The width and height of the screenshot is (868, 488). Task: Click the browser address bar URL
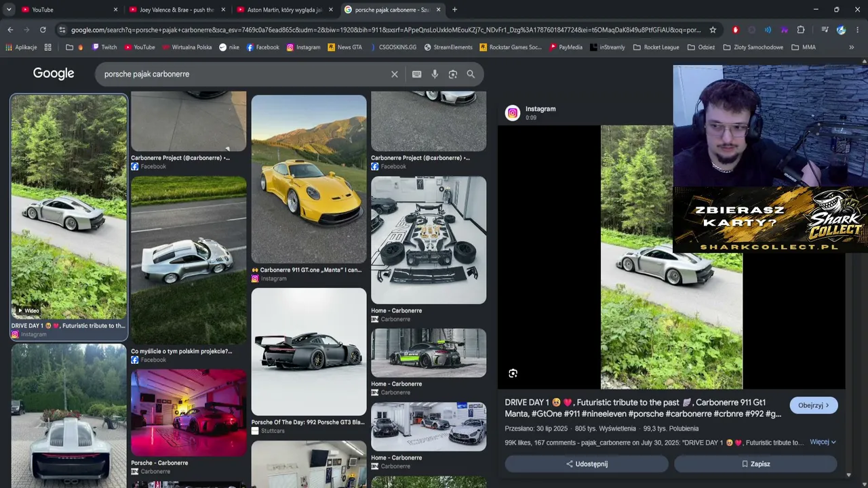coord(386,30)
